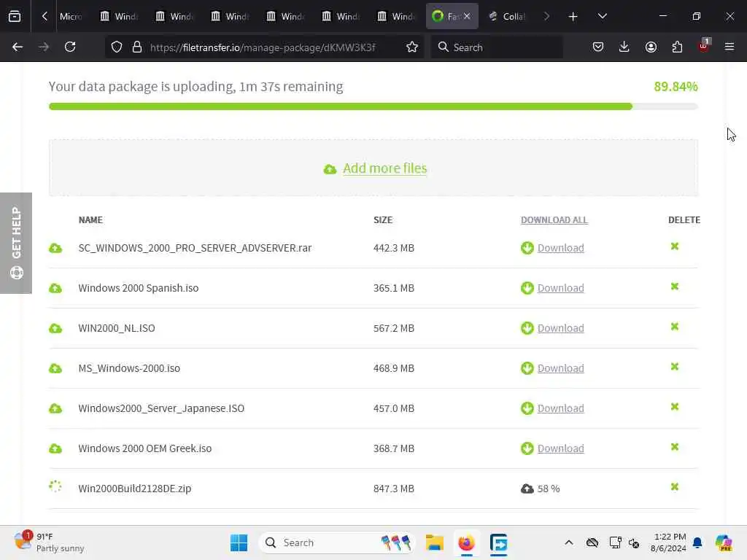Close the active filetransfer tab
This screenshot has height=560, width=747.
[467, 16]
